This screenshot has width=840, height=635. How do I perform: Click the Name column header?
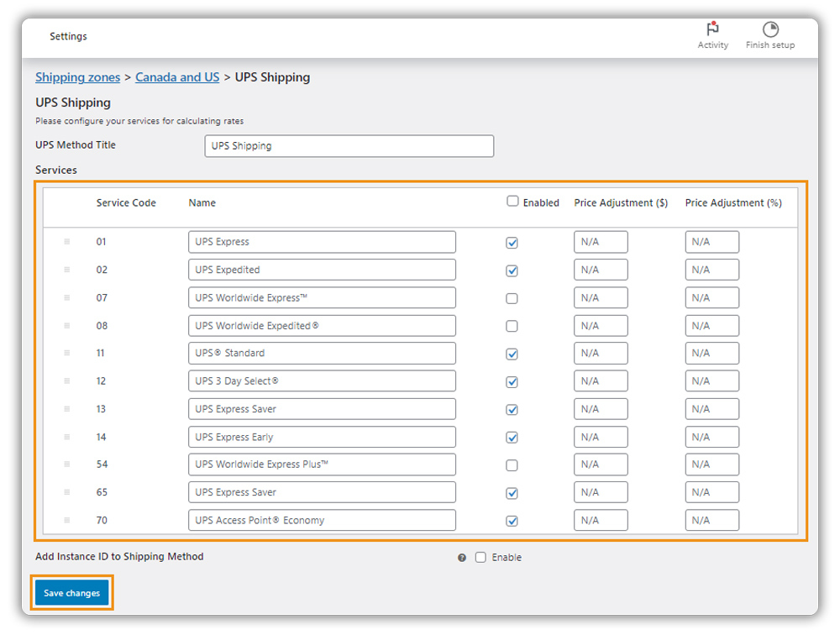(x=202, y=202)
